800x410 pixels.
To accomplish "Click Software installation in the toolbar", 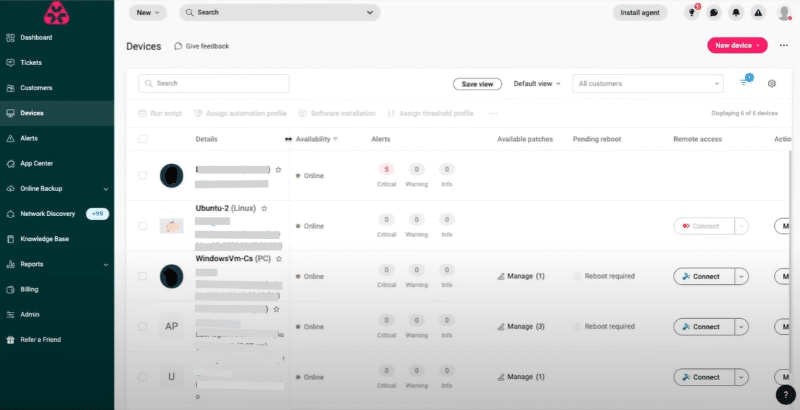I will coord(337,114).
